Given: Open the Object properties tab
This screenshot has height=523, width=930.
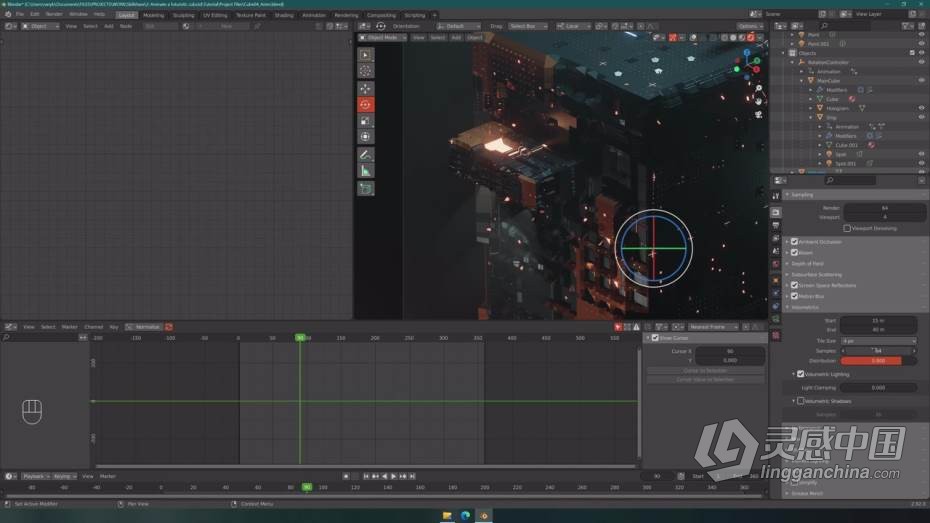Looking at the screenshot, I should (x=776, y=280).
